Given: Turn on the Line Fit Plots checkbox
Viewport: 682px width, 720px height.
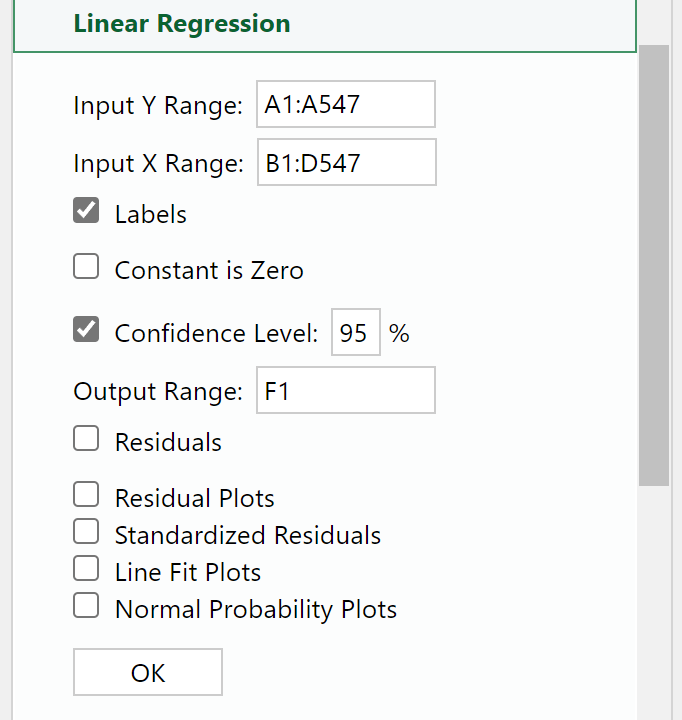Looking at the screenshot, I should [x=87, y=570].
